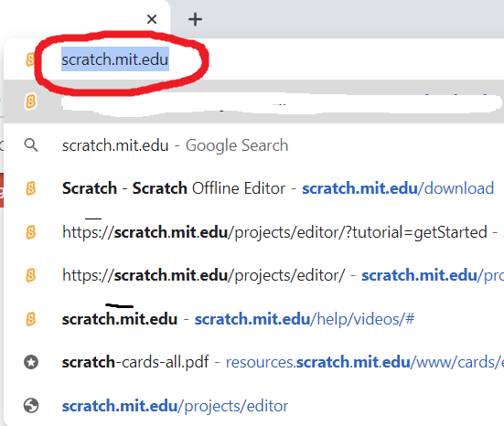Click magnifier icon of Google Search suggestion
Image resolution: width=504 pixels, height=426 pixels.
tap(31, 145)
